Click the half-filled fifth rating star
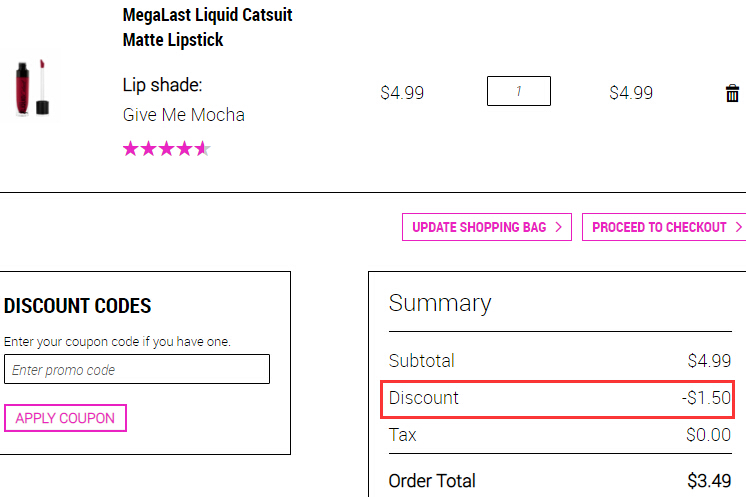 [x=203, y=149]
